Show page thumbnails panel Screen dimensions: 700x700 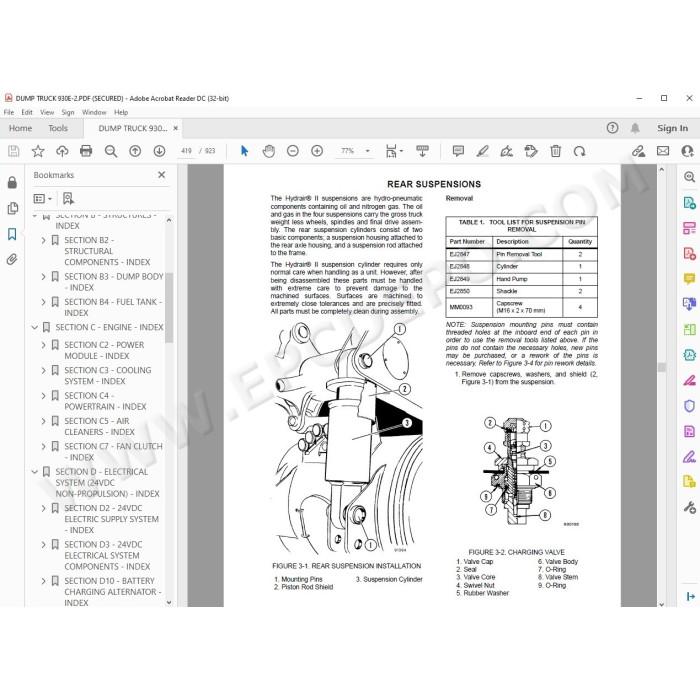12,208
